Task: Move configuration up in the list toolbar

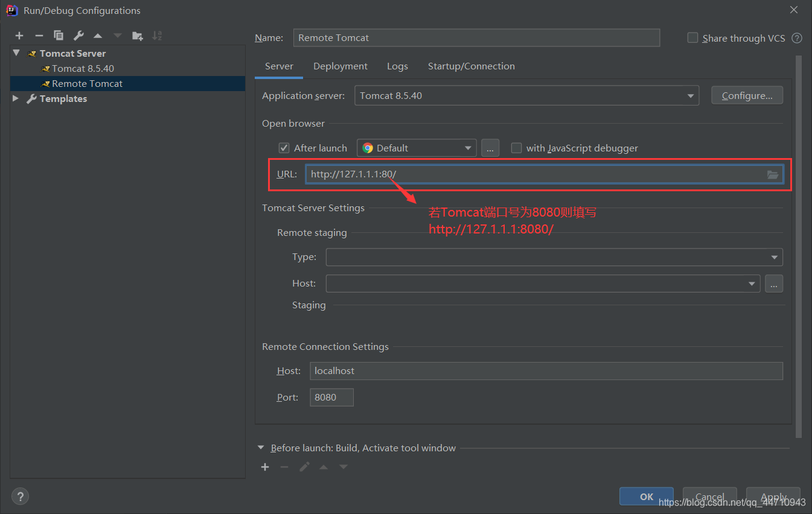Action: coord(98,36)
